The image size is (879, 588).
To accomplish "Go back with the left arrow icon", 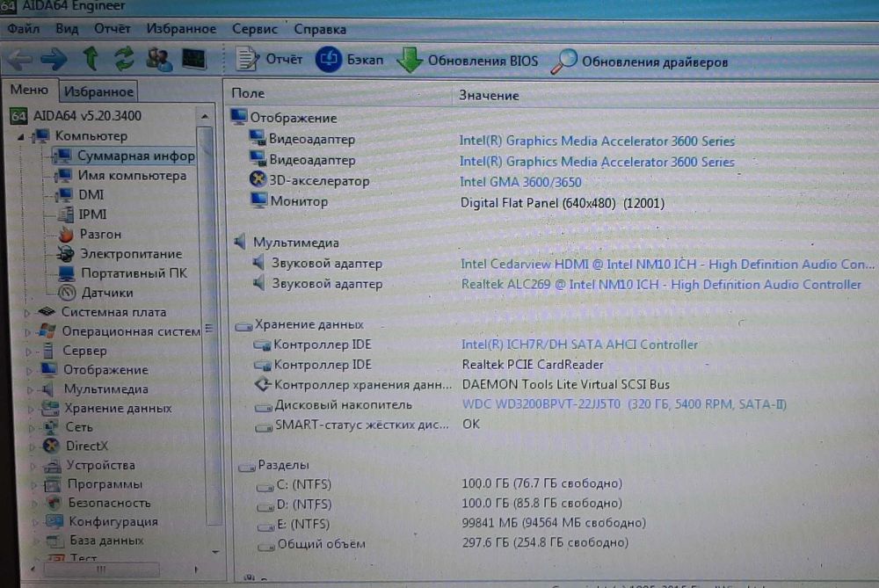I will (21, 59).
